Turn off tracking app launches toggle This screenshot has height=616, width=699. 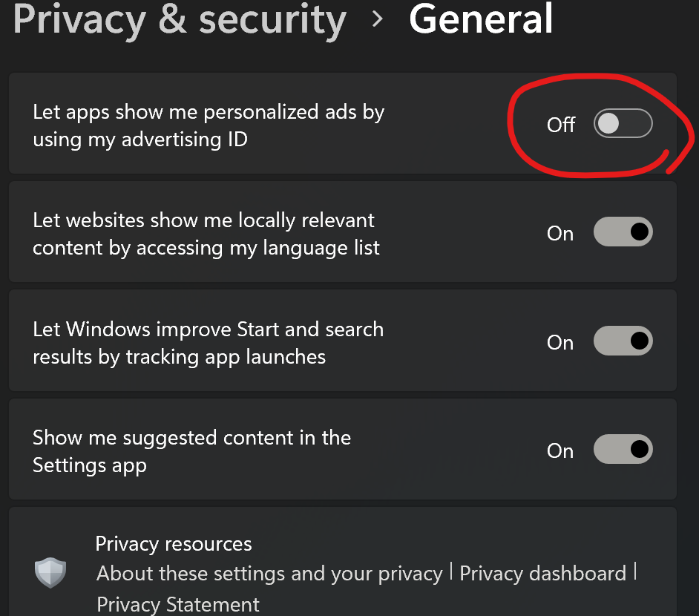click(623, 341)
